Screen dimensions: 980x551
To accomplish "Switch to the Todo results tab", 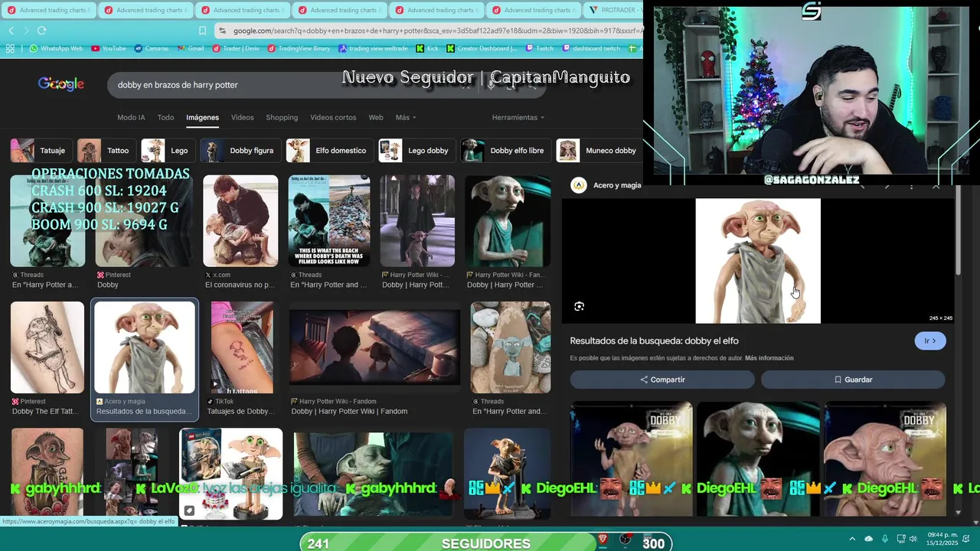I will (x=165, y=117).
